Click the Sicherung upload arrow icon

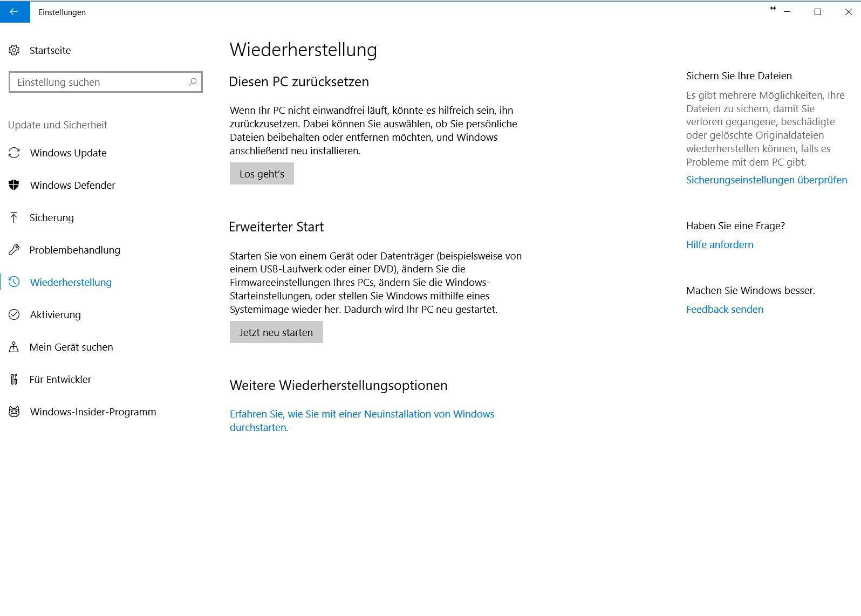14,217
